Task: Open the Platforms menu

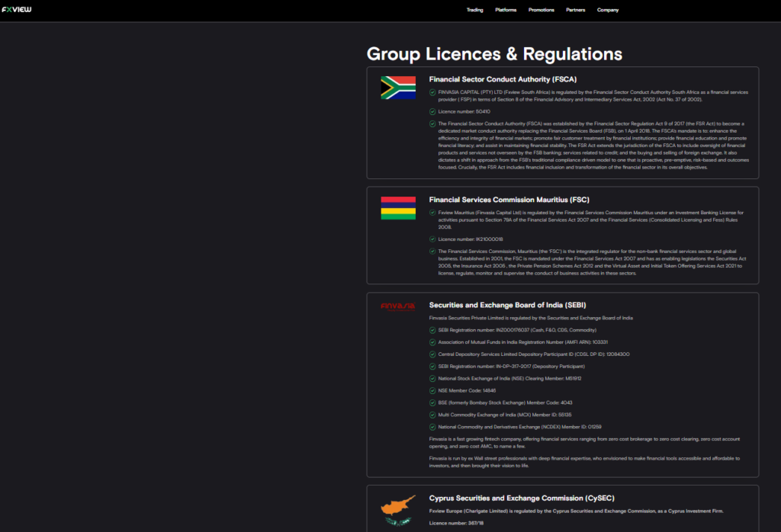Action: click(506, 10)
